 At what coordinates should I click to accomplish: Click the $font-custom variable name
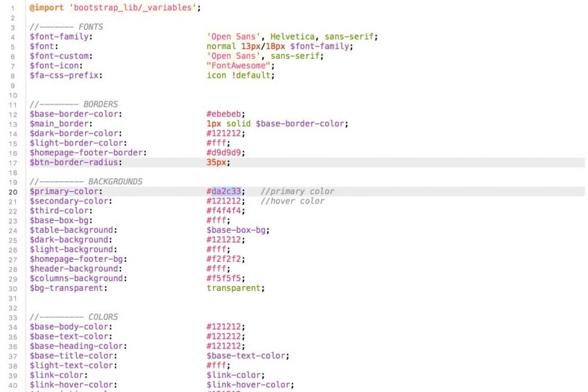coord(61,56)
